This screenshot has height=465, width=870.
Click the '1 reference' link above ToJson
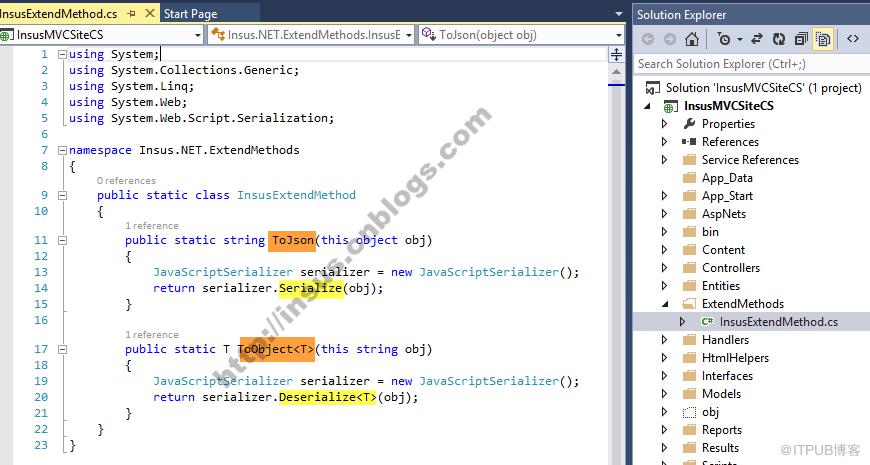pyautogui.click(x=151, y=225)
